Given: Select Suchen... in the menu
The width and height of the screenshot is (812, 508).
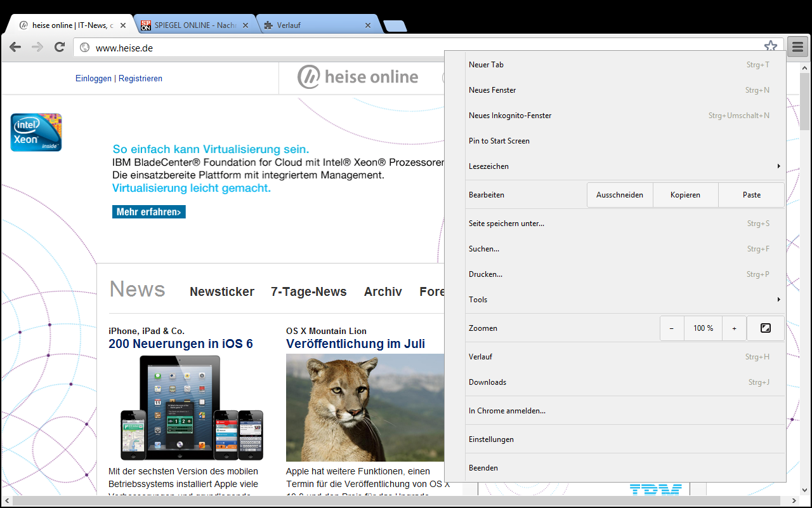Looking at the screenshot, I should [625, 249].
